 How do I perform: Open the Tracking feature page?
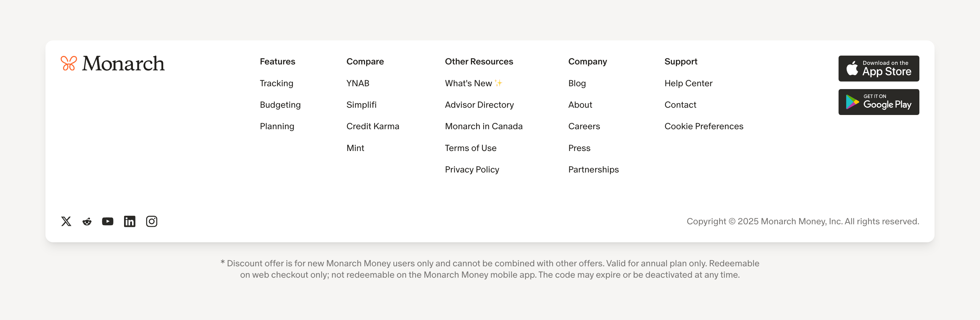coord(276,83)
